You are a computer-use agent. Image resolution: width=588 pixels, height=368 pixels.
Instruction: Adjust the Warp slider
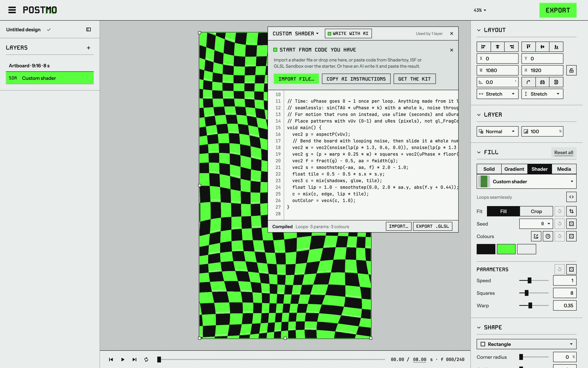[534, 305]
